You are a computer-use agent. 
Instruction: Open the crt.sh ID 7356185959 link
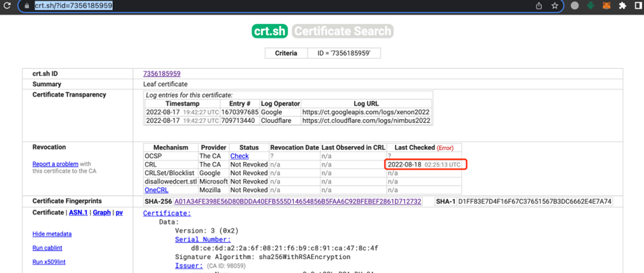162,73
